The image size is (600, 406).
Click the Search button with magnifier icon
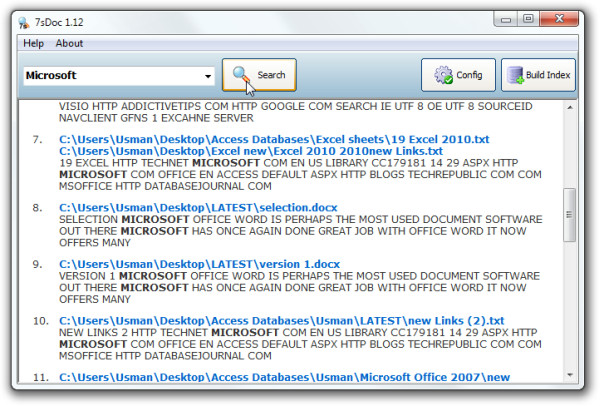(259, 75)
